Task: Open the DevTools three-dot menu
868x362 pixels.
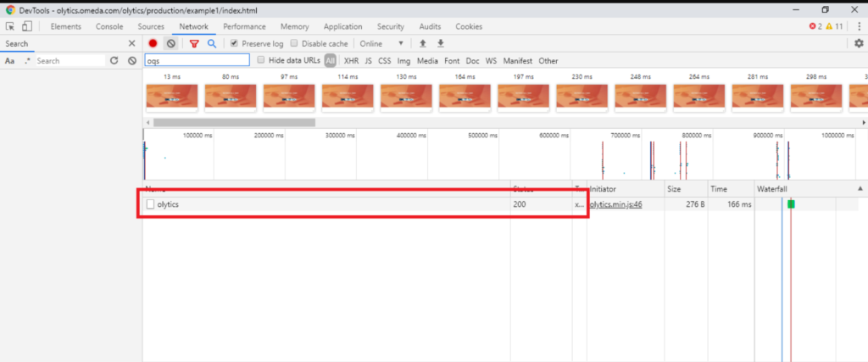Action: [858, 26]
